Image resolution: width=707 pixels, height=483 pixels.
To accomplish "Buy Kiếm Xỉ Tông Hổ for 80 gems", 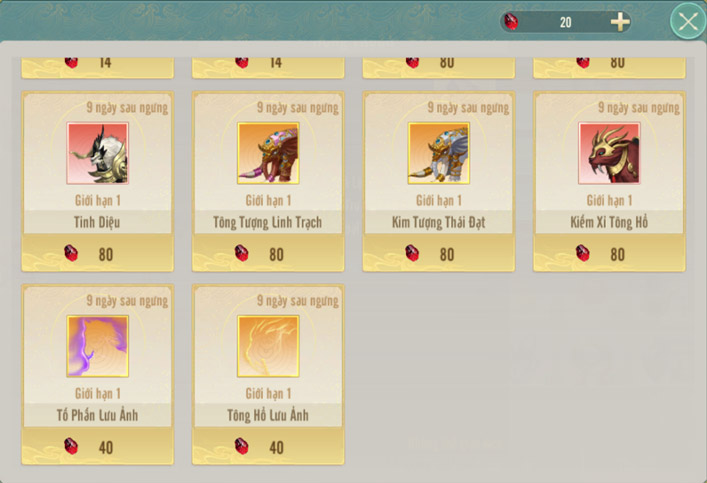I will [x=609, y=253].
